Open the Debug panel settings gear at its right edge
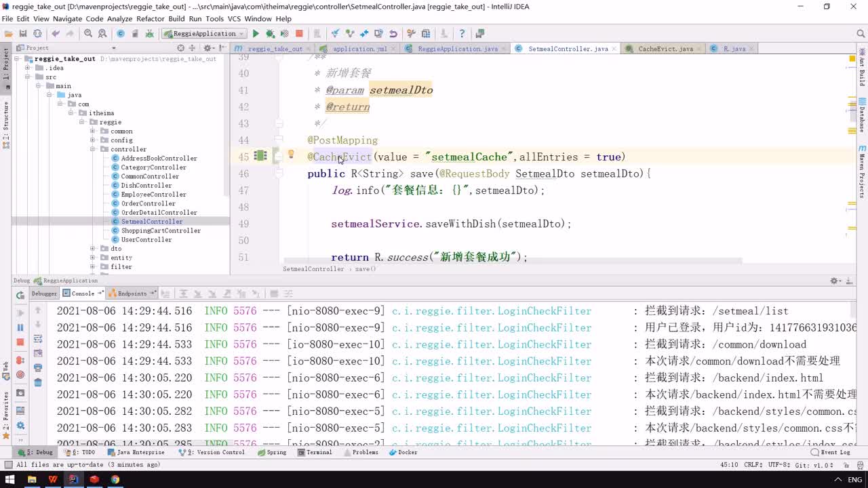 click(835, 281)
